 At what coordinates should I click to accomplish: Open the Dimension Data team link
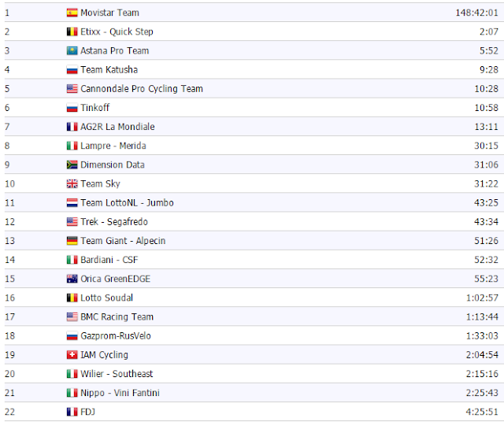[113, 165]
